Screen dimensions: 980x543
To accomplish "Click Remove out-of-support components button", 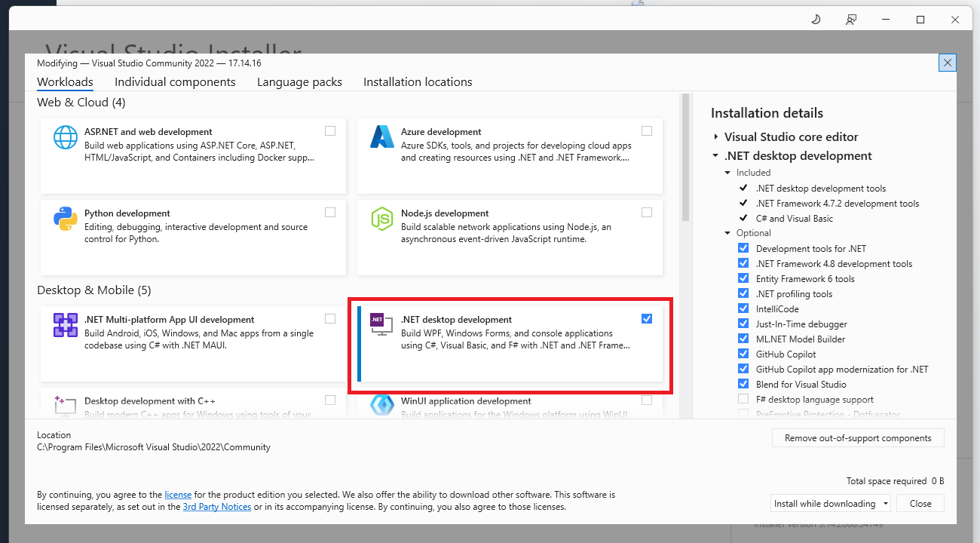I will [x=858, y=438].
